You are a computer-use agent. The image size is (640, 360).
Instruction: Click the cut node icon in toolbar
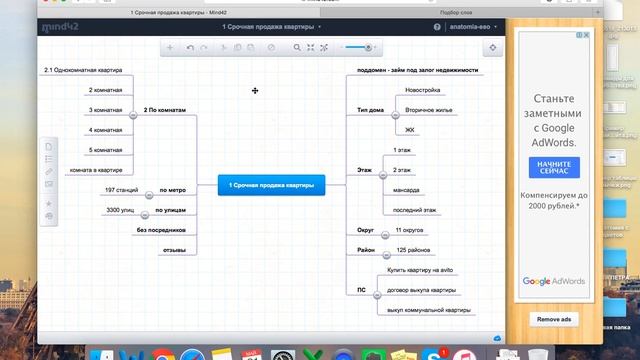click(223, 48)
